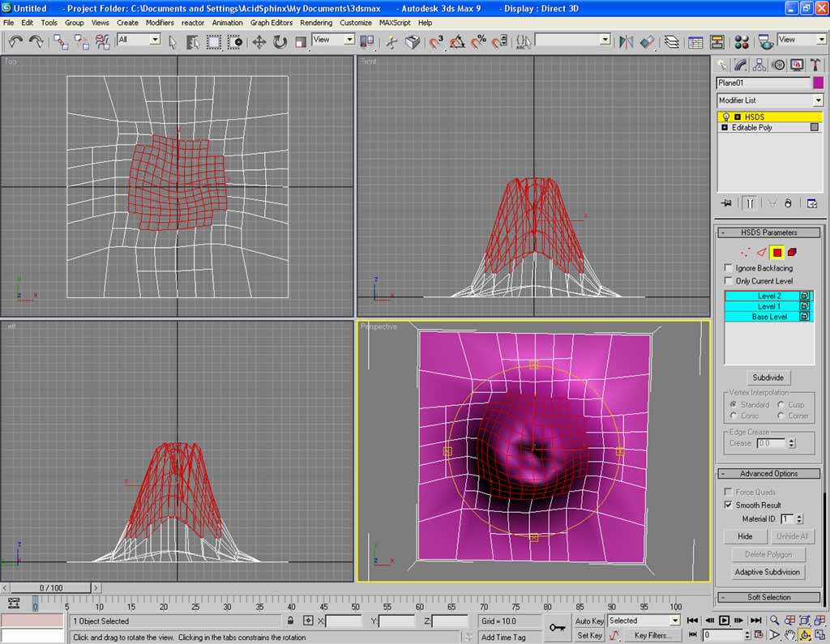Click the Subdivide button
The height and width of the screenshot is (644, 830).
click(768, 378)
